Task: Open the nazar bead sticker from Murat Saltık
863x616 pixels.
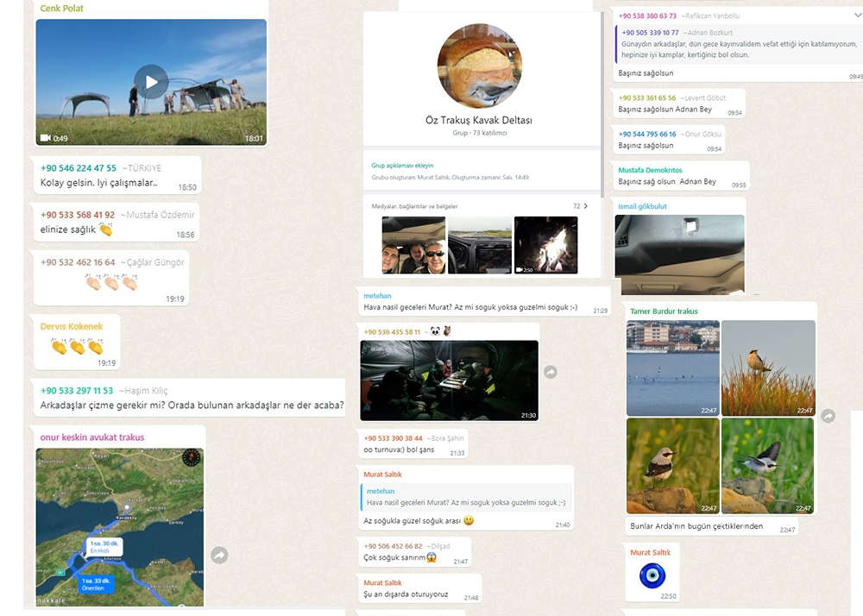Action: tap(652, 575)
